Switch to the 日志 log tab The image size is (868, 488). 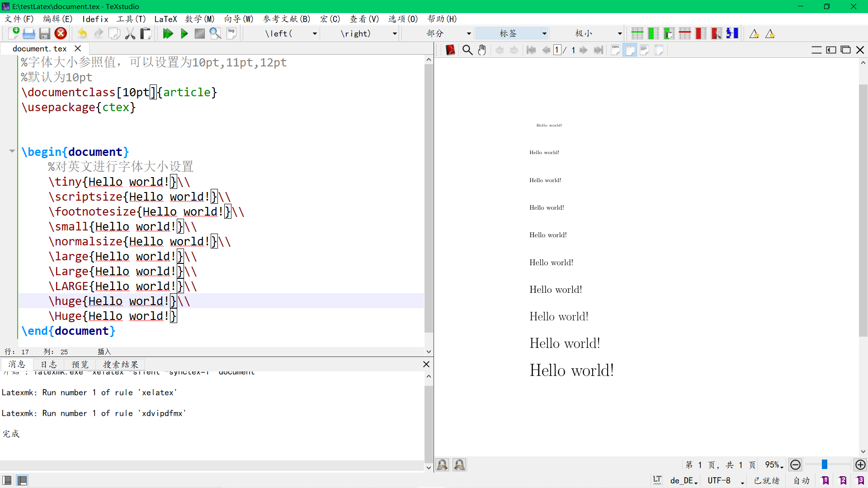tap(49, 365)
